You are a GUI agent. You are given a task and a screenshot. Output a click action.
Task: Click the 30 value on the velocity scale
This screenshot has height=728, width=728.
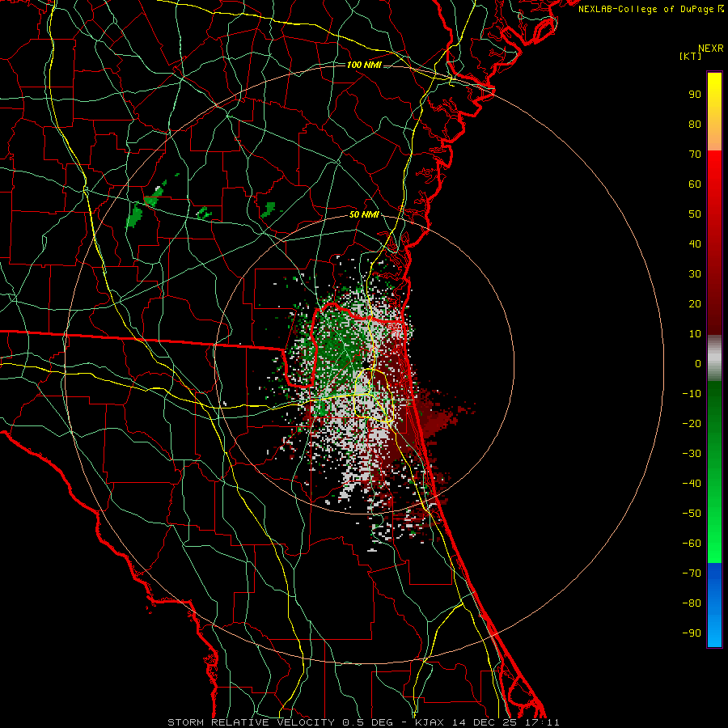pos(695,274)
